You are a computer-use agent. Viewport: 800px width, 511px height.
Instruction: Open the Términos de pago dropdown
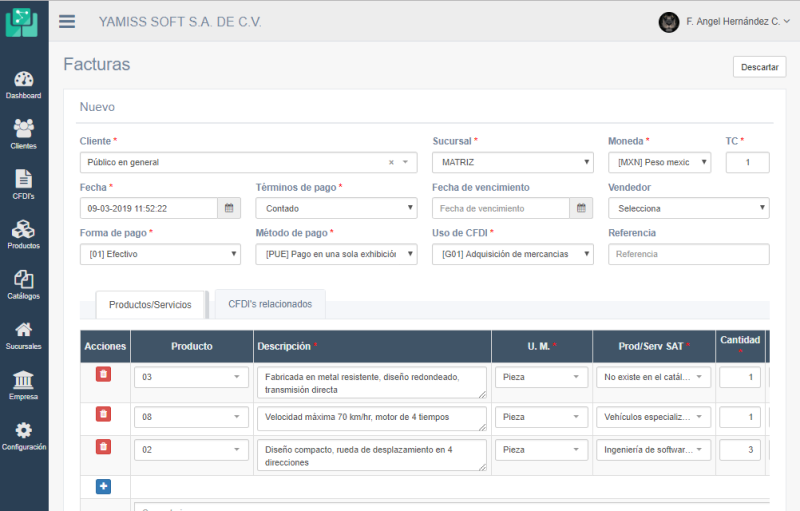336,208
